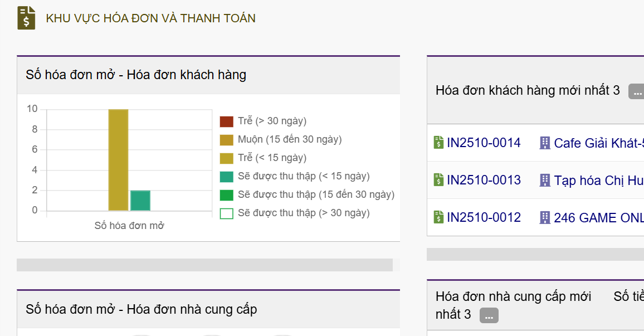644x336 pixels.
Task: Click the billing area invoice icon in header
Action: coord(26,18)
